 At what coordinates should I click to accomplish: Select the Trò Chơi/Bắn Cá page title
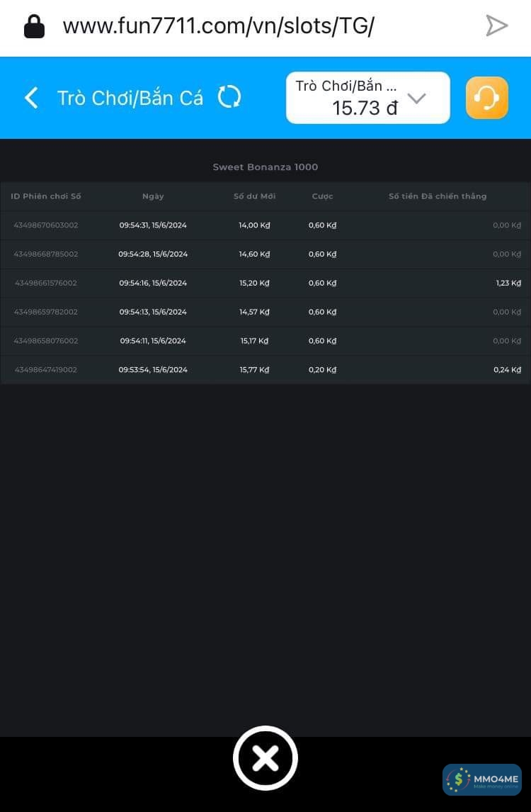[x=130, y=98]
